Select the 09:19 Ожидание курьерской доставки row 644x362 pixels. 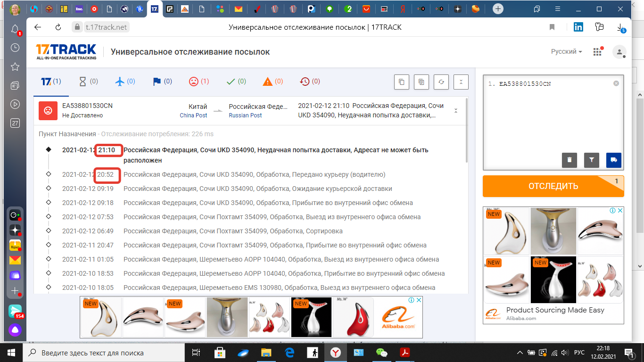click(227, 189)
